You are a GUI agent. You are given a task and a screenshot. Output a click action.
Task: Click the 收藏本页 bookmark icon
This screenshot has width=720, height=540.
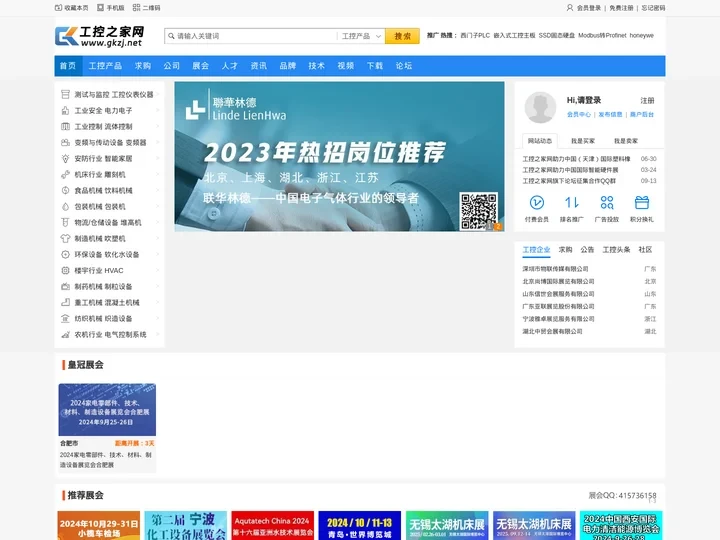[58, 8]
